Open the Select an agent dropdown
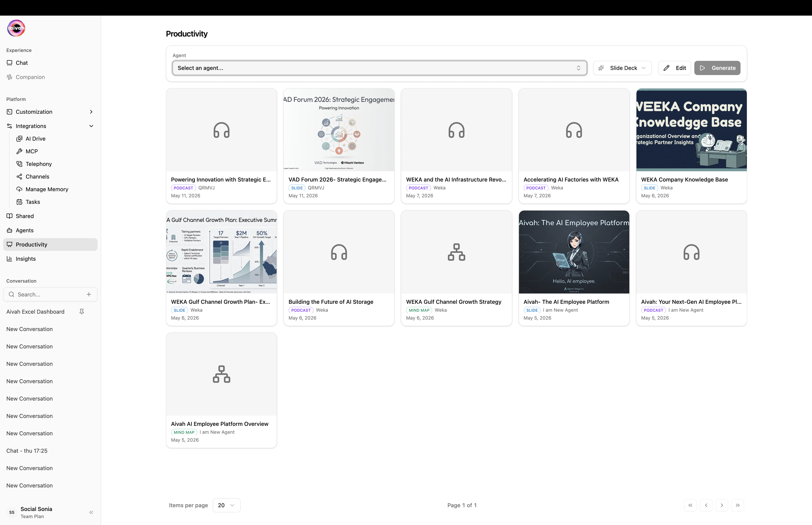Screen dimensions: 812x525 point(380,68)
